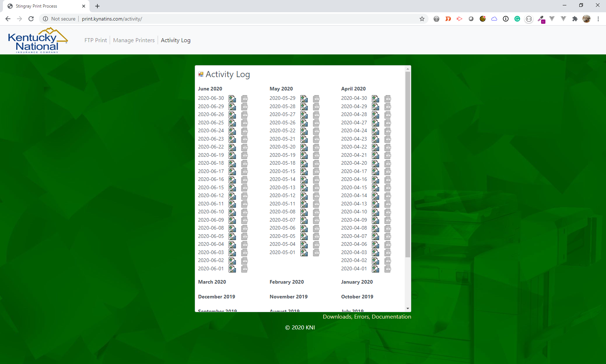
Task: Switch to the Activity Log page
Action: tap(176, 40)
